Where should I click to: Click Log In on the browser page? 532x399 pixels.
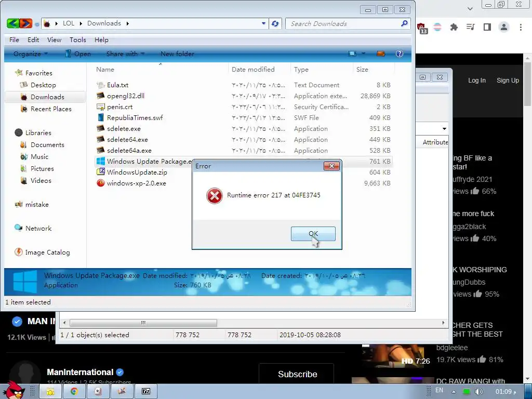pyautogui.click(x=477, y=81)
